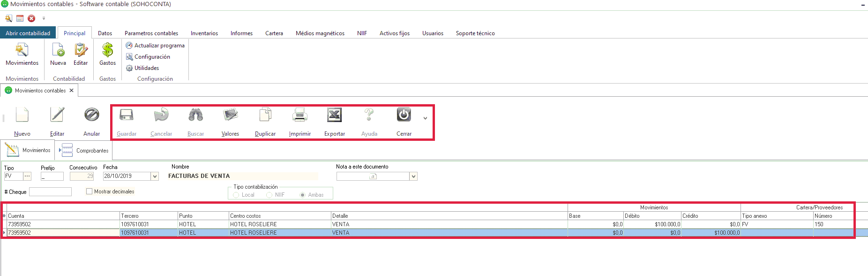Viewport: 868px width, 276px height.
Task: Click the # Cheque input field
Action: 50,192
